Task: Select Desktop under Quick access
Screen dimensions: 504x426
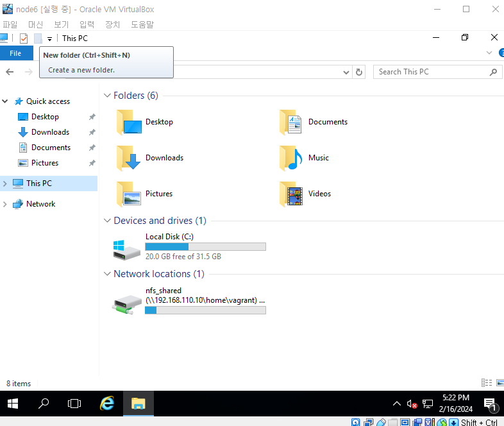Action: pyautogui.click(x=45, y=117)
